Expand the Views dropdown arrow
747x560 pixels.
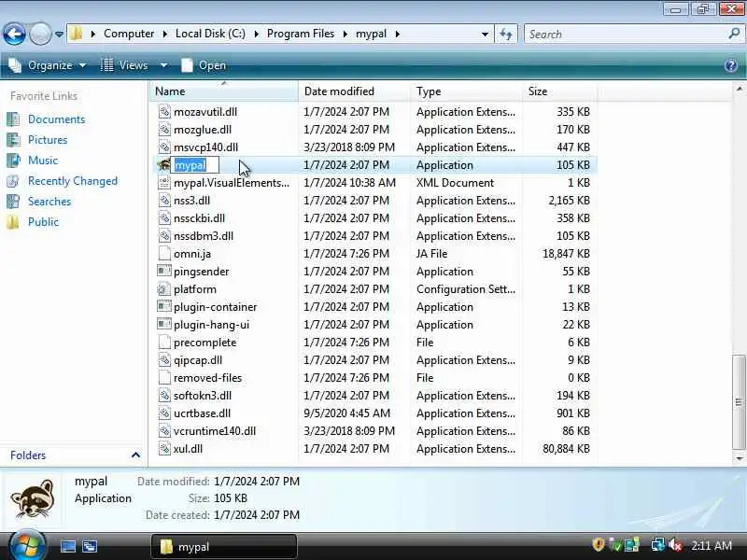coord(163,65)
